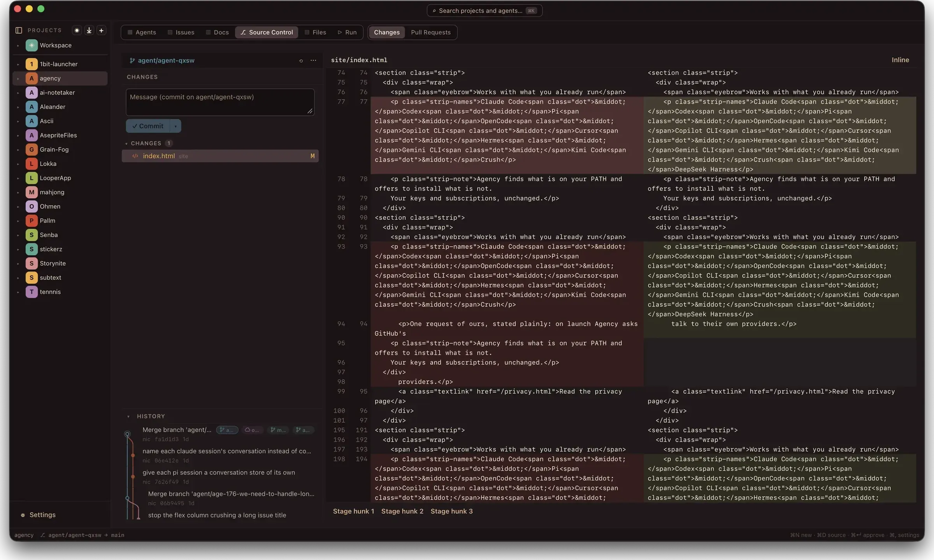Expand the Workspace tree item
The width and height of the screenshot is (934, 560).
pos(18,46)
